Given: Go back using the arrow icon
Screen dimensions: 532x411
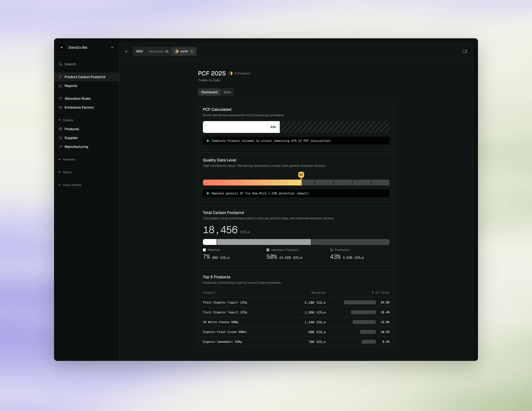Looking at the screenshot, I should point(127,51).
